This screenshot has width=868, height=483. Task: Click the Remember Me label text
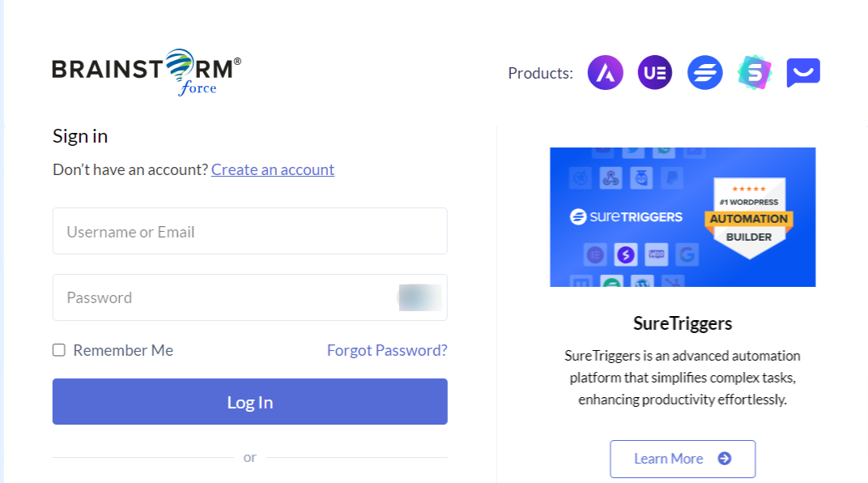123,350
